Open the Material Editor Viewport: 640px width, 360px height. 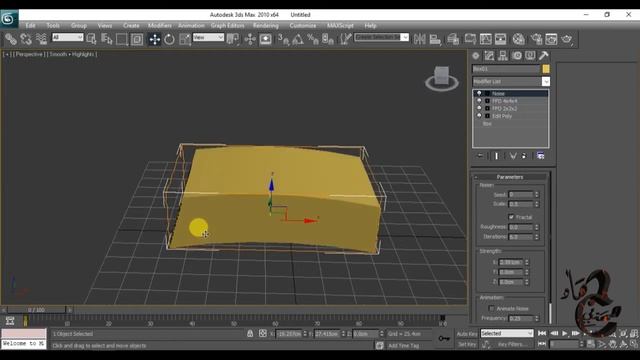click(519, 39)
